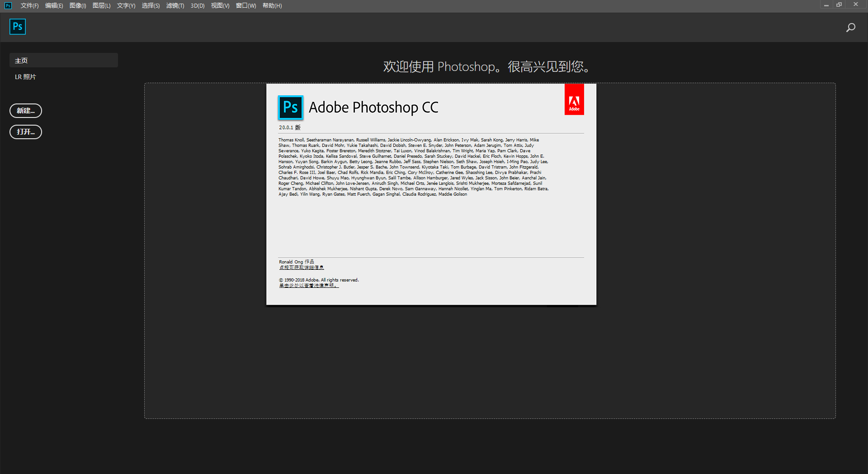The width and height of the screenshot is (868, 474).
Task: Click the small Ps title bar icon
Action: coord(8,5)
